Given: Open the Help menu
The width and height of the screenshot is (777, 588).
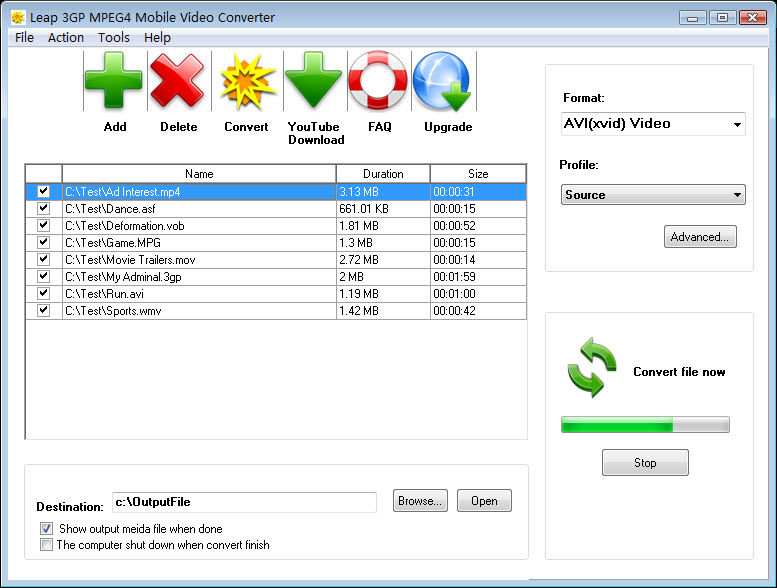Looking at the screenshot, I should click(157, 38).
